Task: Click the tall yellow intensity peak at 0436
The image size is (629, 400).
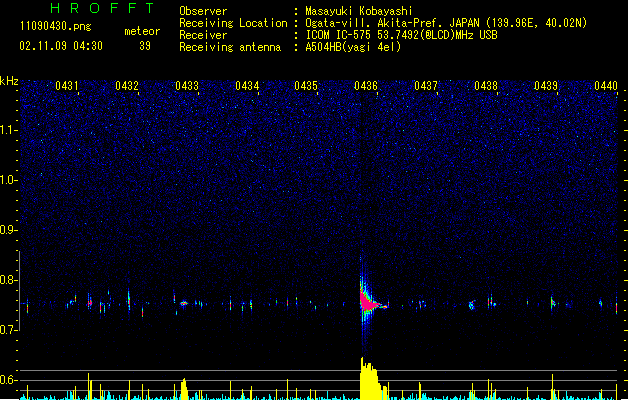Action: click(370, 379)
